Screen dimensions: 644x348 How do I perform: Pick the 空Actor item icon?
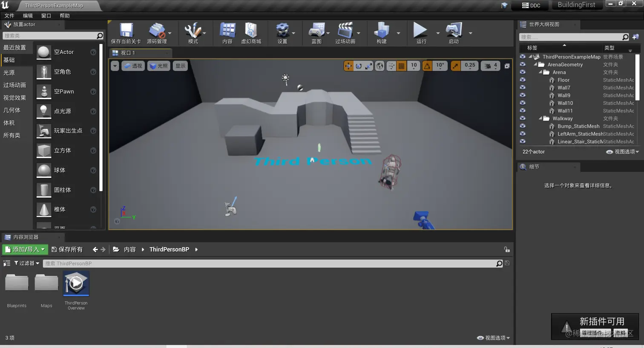tap(43, 52)
